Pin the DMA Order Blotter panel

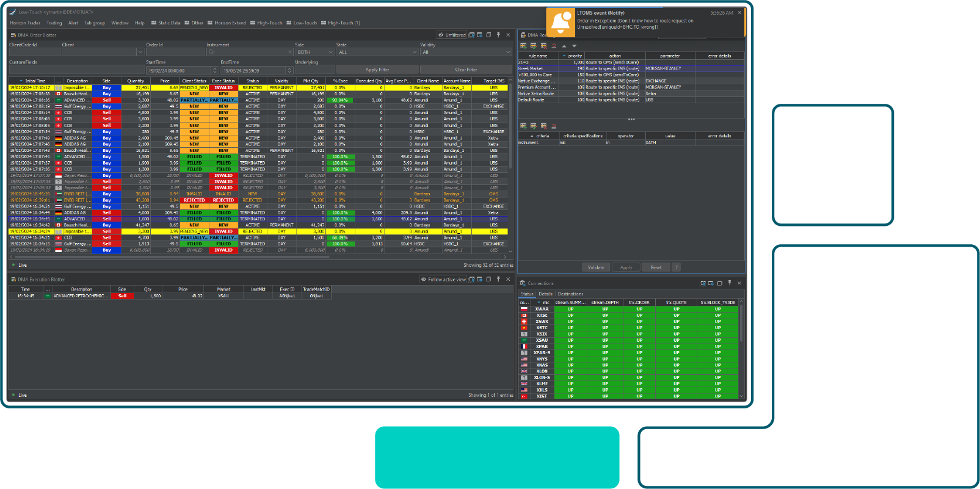pos(498,35)
